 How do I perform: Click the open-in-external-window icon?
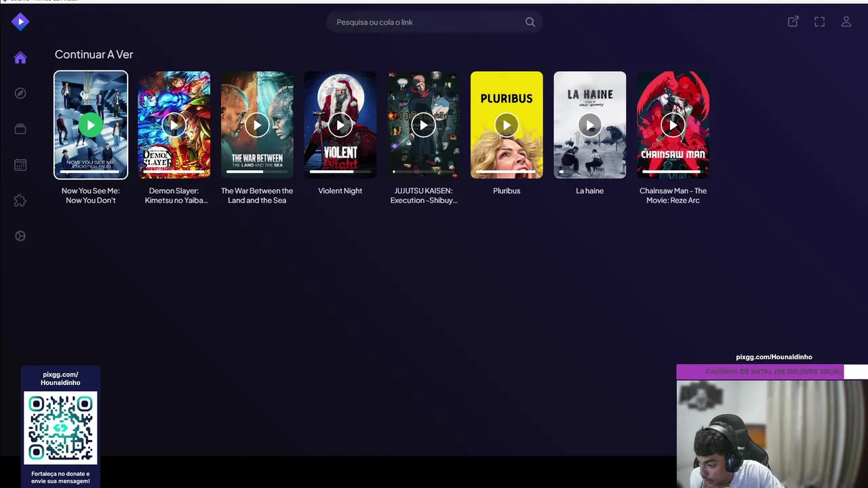coord(793,22)
